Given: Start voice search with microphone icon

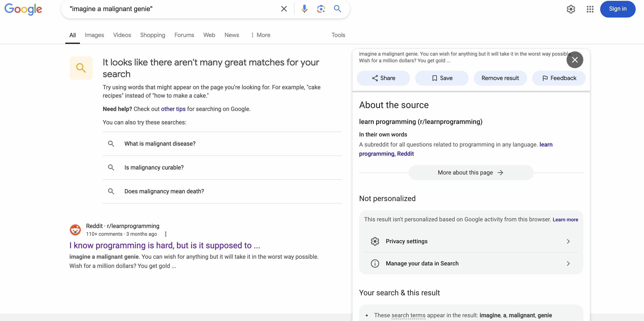Looking at the screenshot, I should [304, 9].
